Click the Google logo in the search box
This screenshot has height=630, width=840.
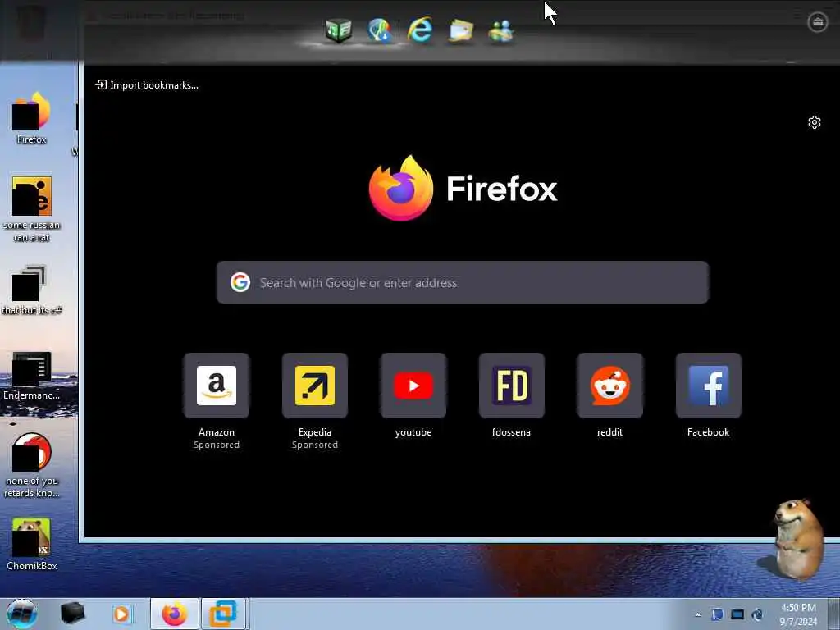tap(240, 282)
